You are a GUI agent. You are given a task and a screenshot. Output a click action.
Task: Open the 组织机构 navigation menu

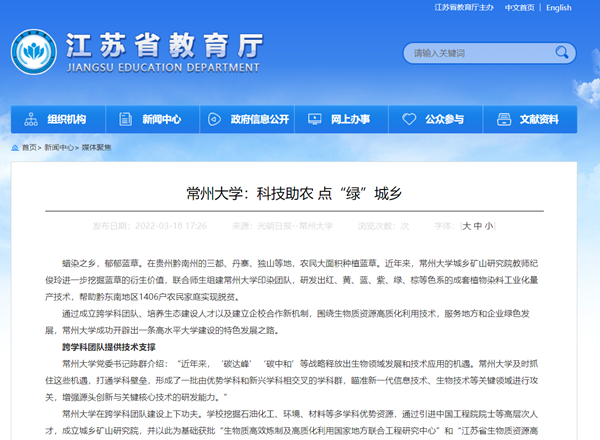tap(66, 119)
